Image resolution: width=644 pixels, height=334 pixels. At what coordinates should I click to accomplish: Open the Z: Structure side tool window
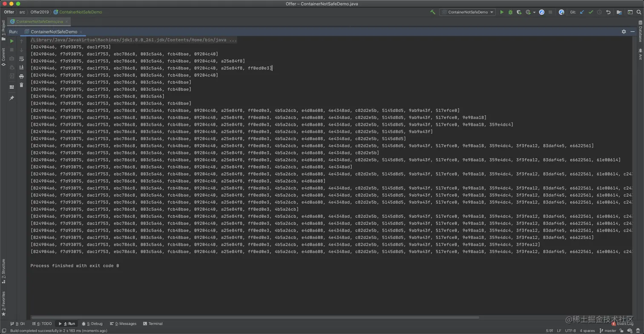(x=3, y=271)
